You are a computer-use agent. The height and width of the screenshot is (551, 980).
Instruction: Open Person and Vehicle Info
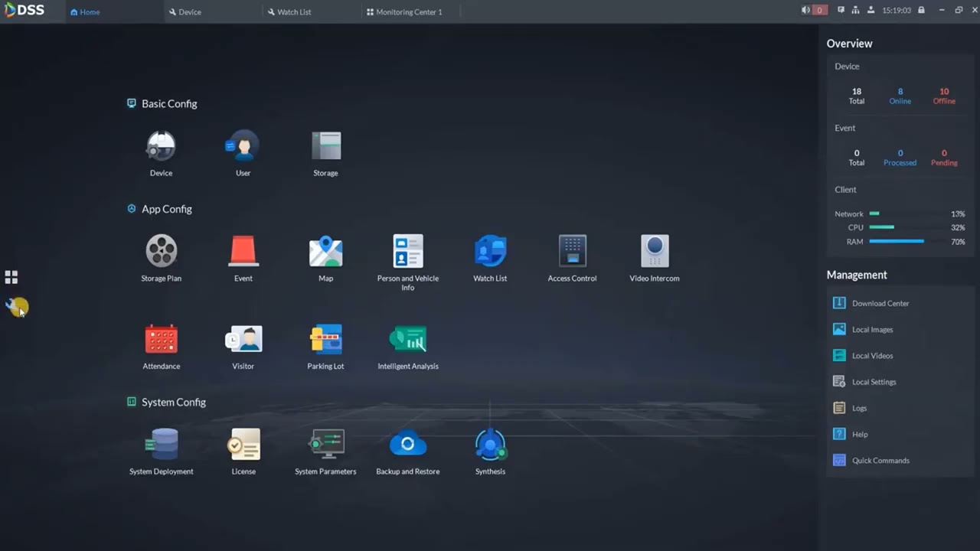pos(408,251)
